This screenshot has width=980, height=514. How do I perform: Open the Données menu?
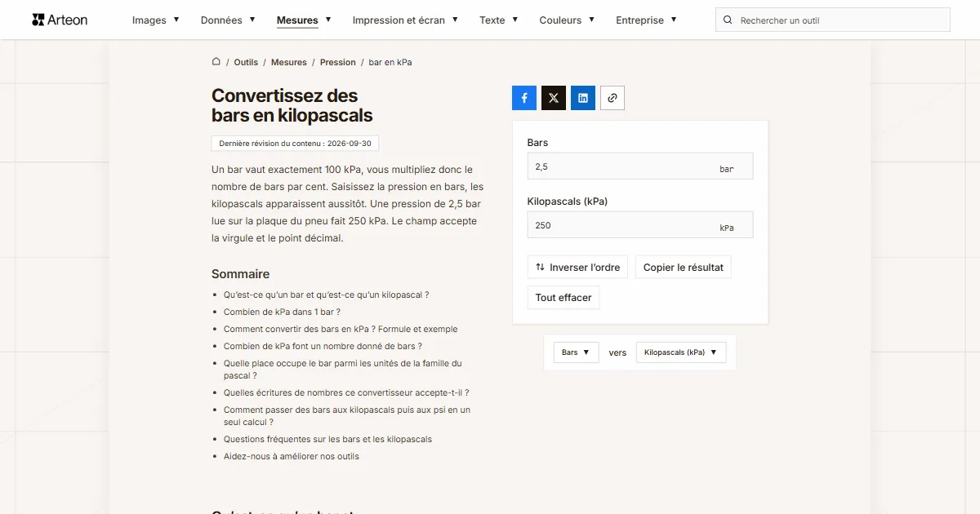tap(228, 20)
